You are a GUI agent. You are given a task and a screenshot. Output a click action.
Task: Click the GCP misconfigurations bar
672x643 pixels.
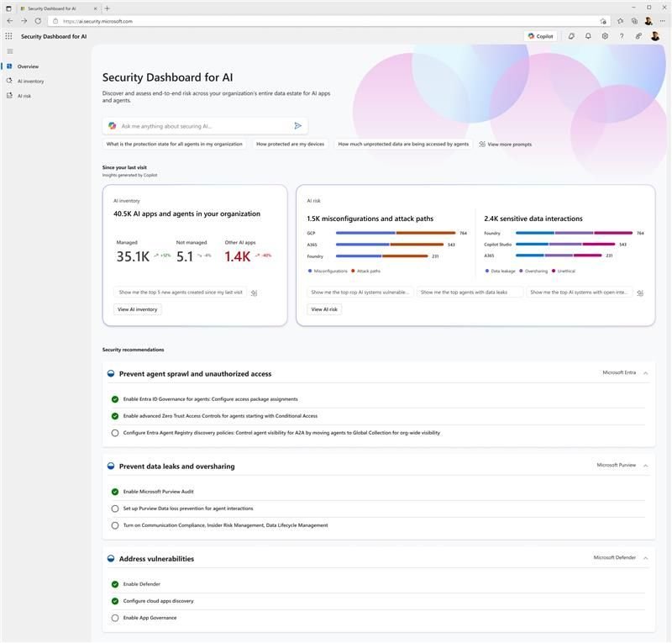[x=365, y=233]
